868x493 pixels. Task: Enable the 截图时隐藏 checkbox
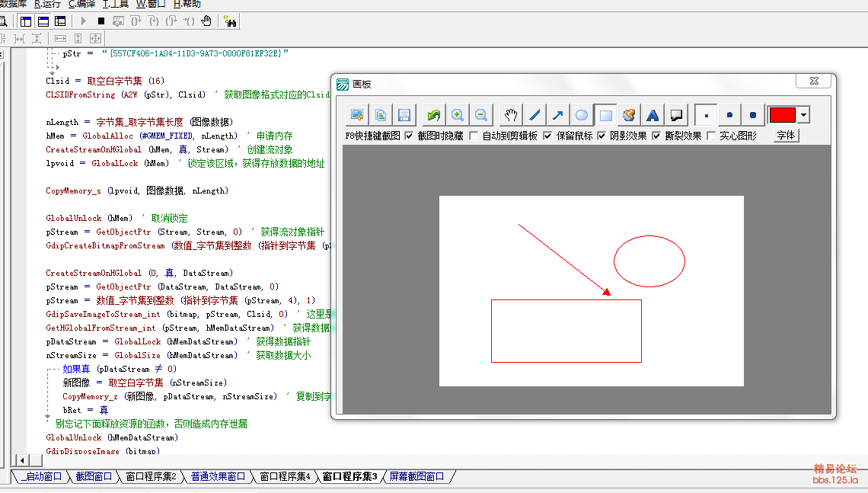point(474,136)
